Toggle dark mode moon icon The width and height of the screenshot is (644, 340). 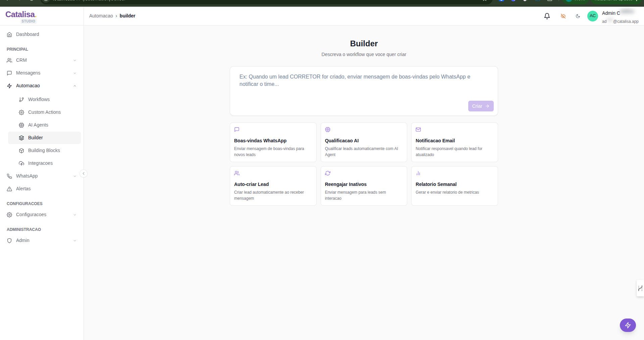click(578, 16)
